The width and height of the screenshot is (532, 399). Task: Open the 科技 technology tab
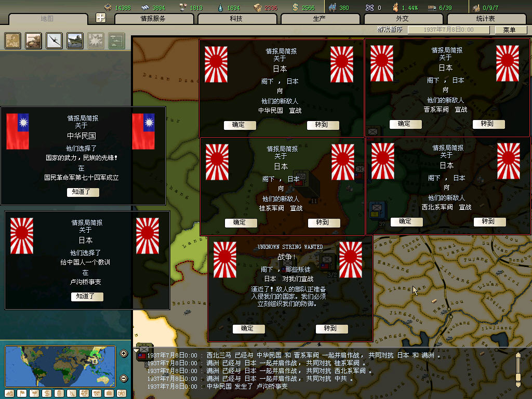point(236,19)
